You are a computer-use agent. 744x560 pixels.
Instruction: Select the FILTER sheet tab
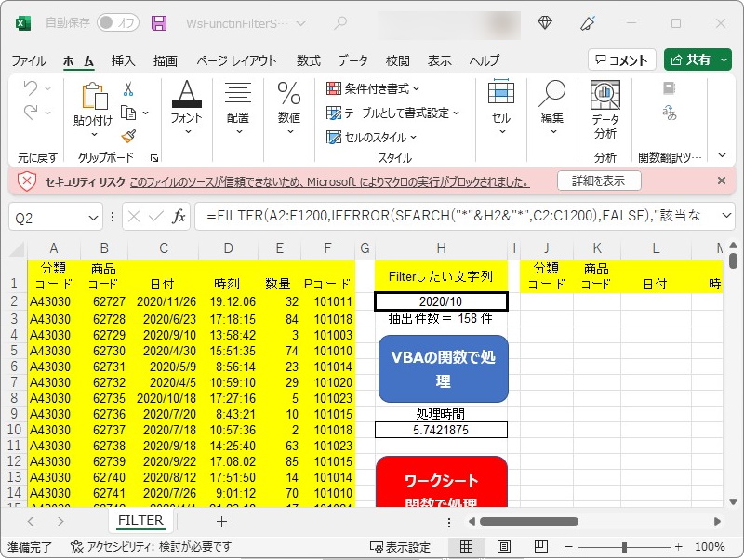[139, 520]
